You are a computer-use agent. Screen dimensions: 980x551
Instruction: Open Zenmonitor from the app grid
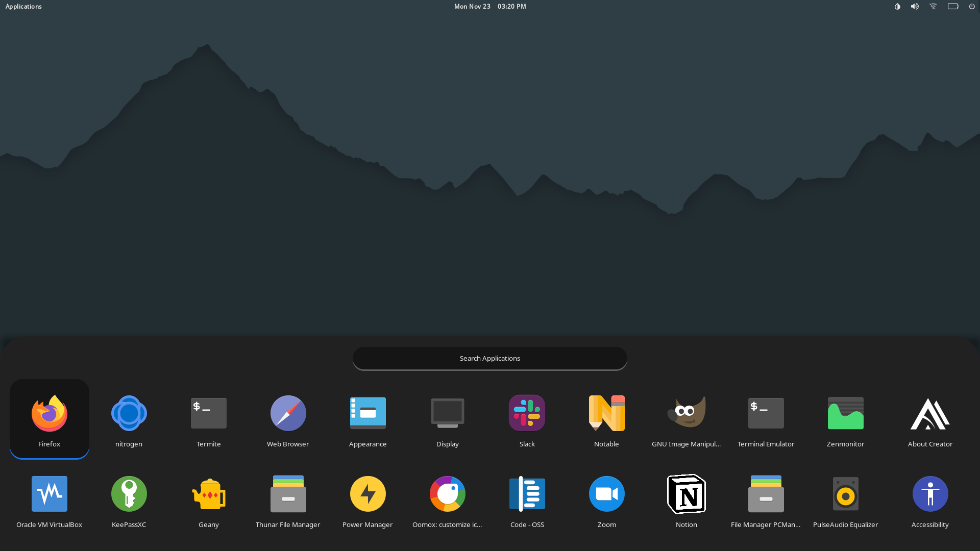pyautogui.click(x=845, y=413)
